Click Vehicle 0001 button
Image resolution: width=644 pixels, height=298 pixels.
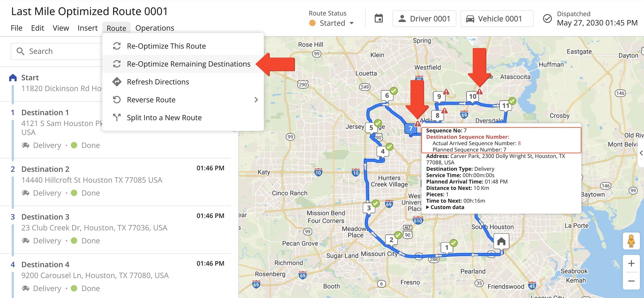[497, 19]
